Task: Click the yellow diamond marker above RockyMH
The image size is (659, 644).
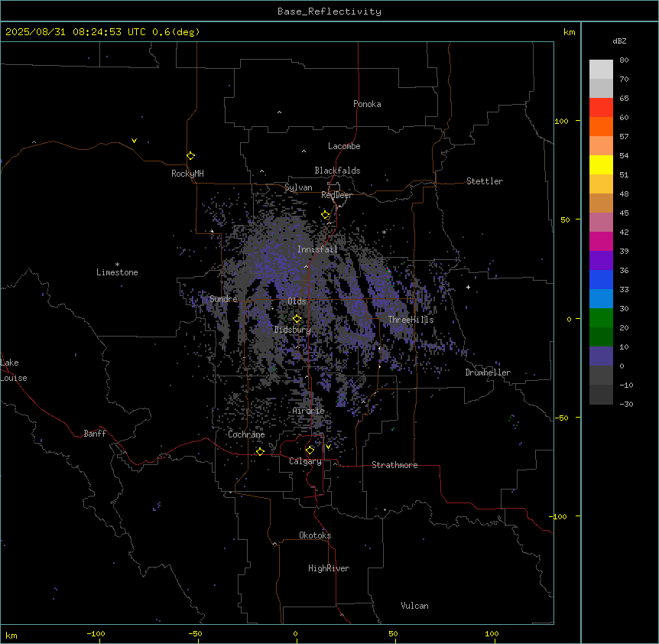Action: (191, 156)
